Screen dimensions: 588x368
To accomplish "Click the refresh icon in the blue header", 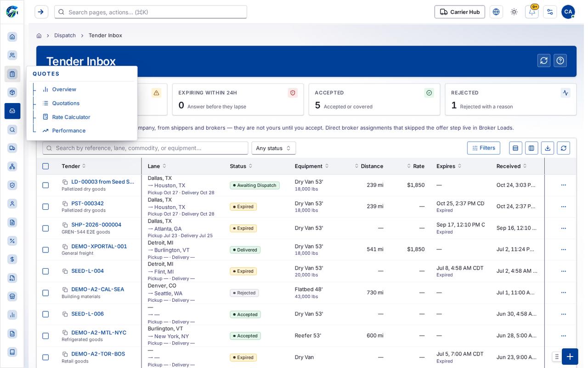I will pos(544,61).
